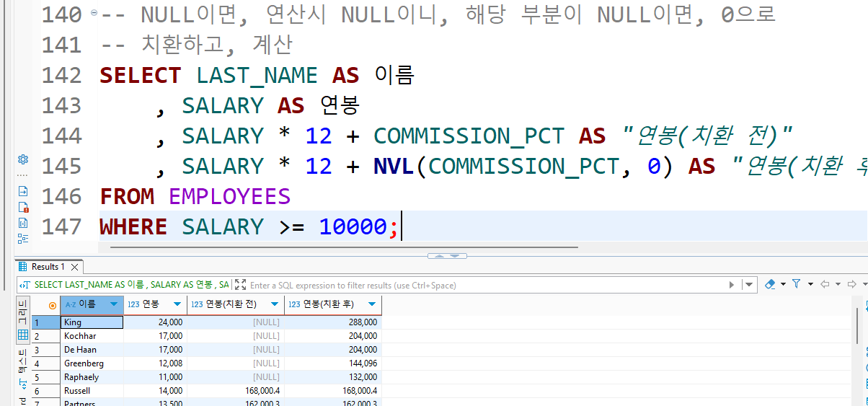
Task: Select the Kochhar name cell
Action: pos(92,336)
